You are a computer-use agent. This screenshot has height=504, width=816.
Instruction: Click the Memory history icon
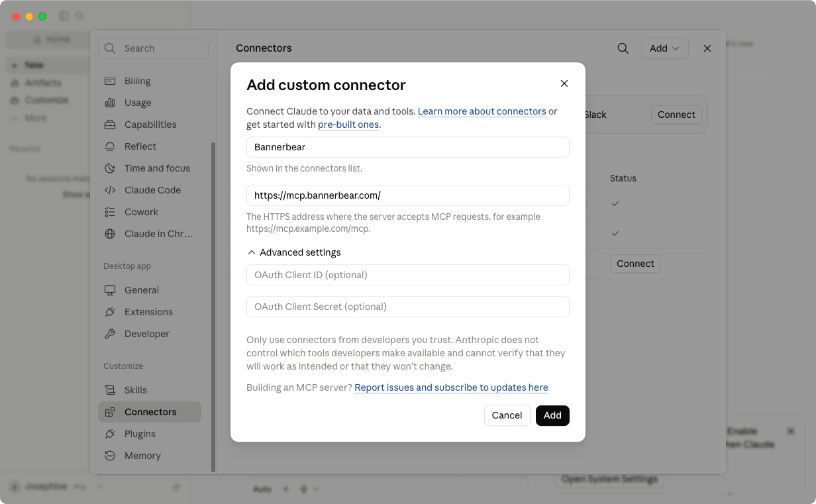[x=110, y=456]
